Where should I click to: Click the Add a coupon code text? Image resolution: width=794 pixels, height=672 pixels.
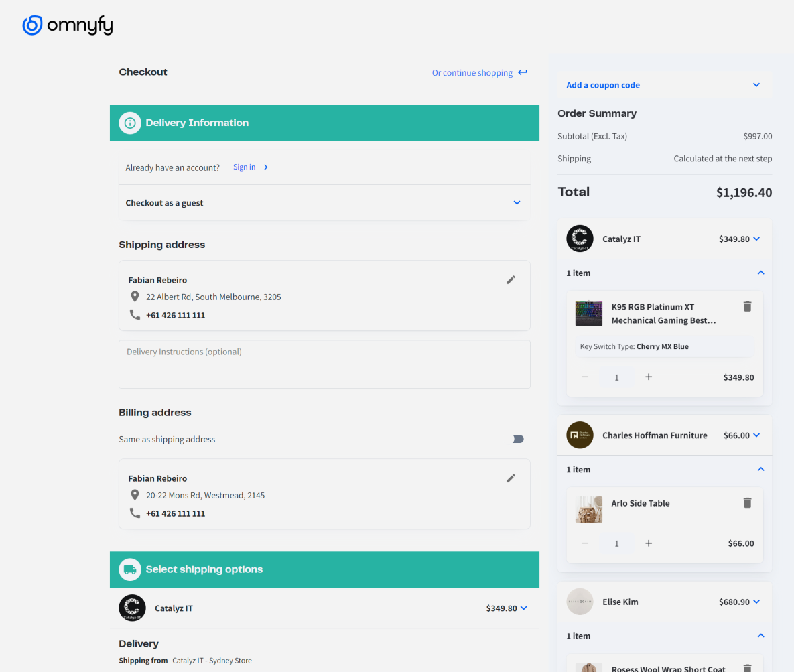click(x=602, y=85)
